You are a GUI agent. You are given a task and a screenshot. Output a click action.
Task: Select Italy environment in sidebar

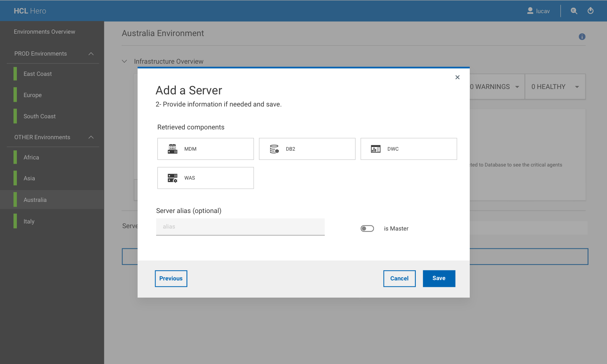(x=29, y=221)
